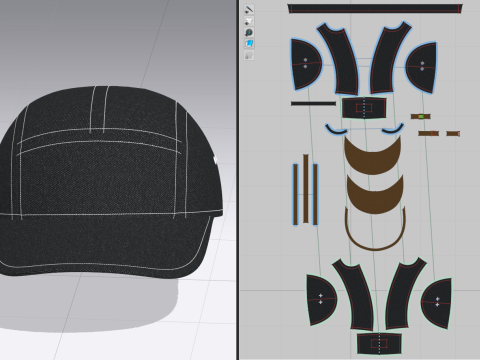Toggle the show sewing lines icon
This screenshot has height=360, width=480.
pos(249,10)
